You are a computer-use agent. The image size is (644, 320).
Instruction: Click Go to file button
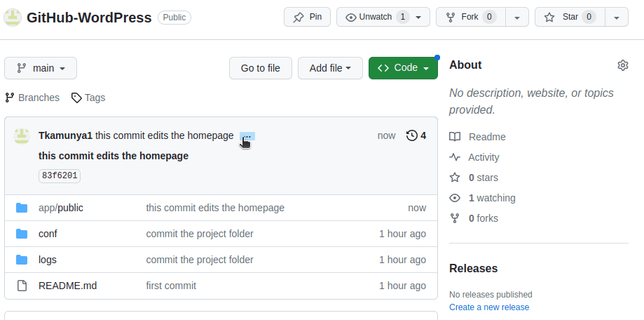261,68
